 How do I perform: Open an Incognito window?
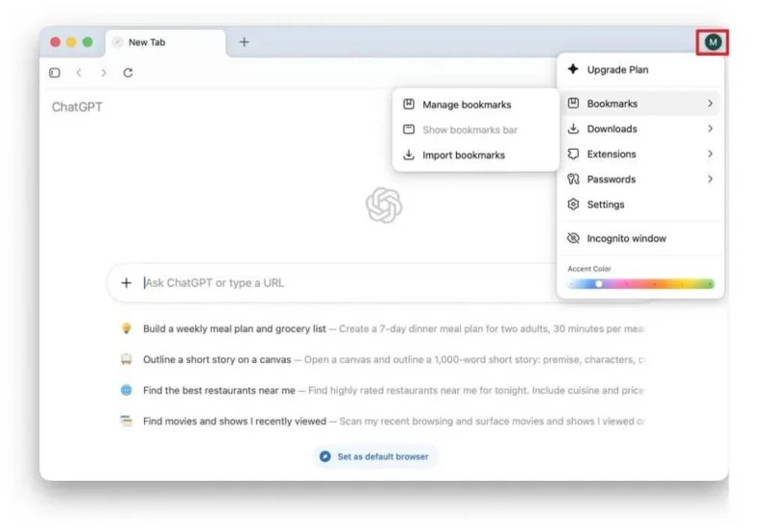click(640, 238)
